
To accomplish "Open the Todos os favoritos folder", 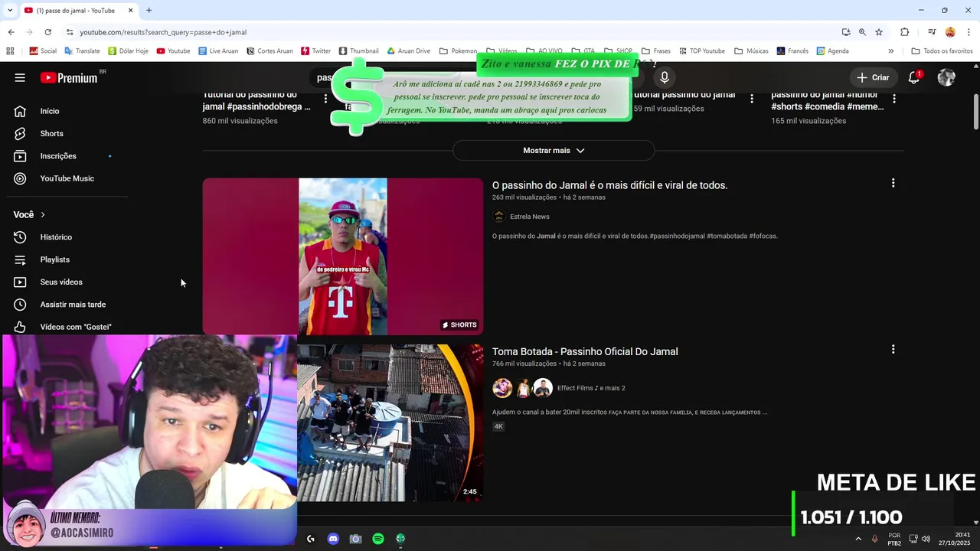I will [942, 51].
